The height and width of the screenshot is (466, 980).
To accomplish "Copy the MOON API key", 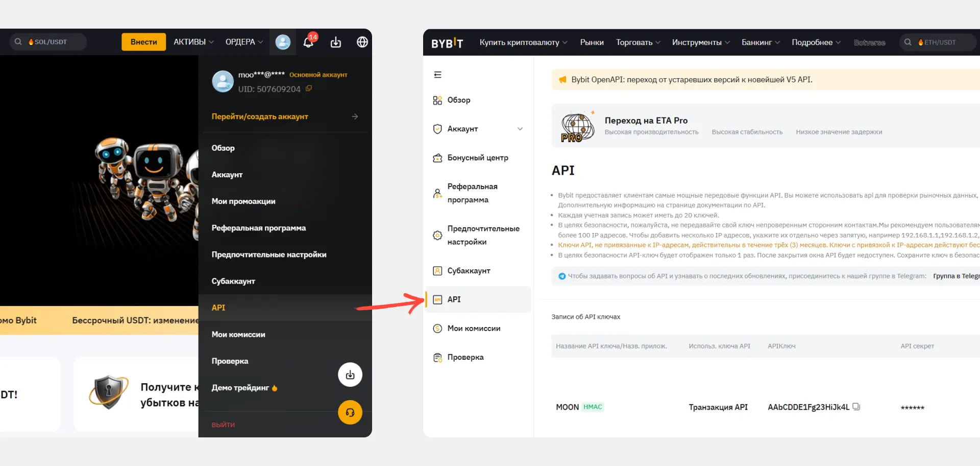I will [x=856, y=407].
